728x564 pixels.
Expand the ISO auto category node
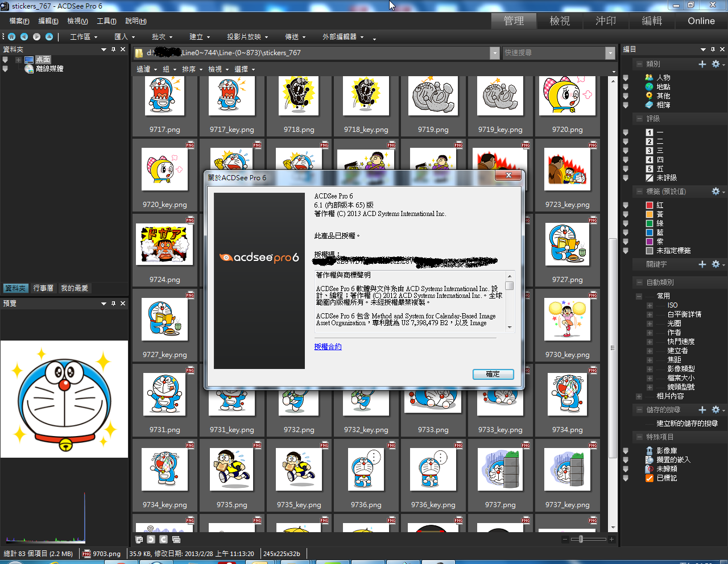pos(650,305)
